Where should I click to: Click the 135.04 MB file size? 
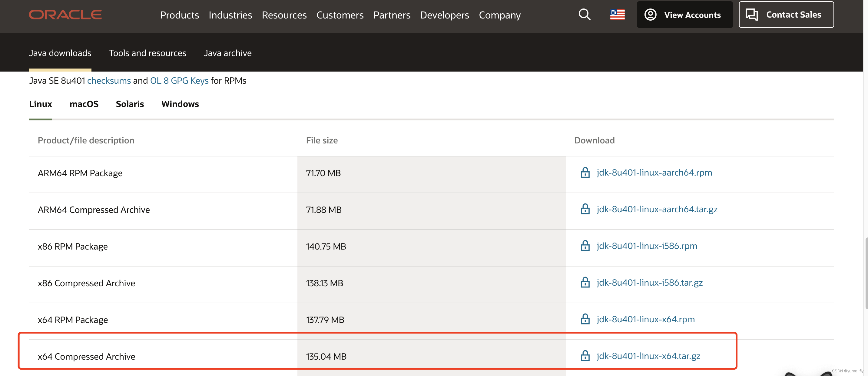pos(326,357)
